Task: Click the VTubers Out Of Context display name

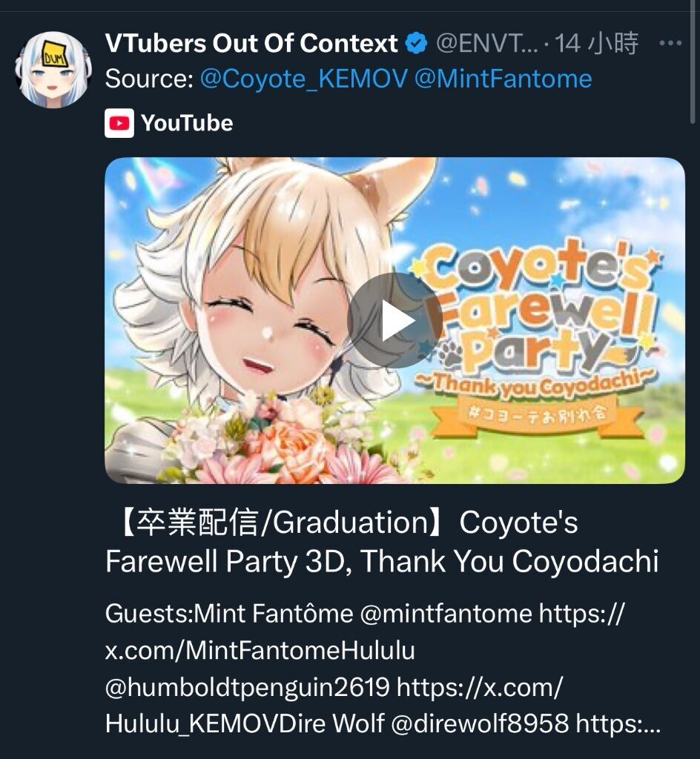Action: click(251, 43)
